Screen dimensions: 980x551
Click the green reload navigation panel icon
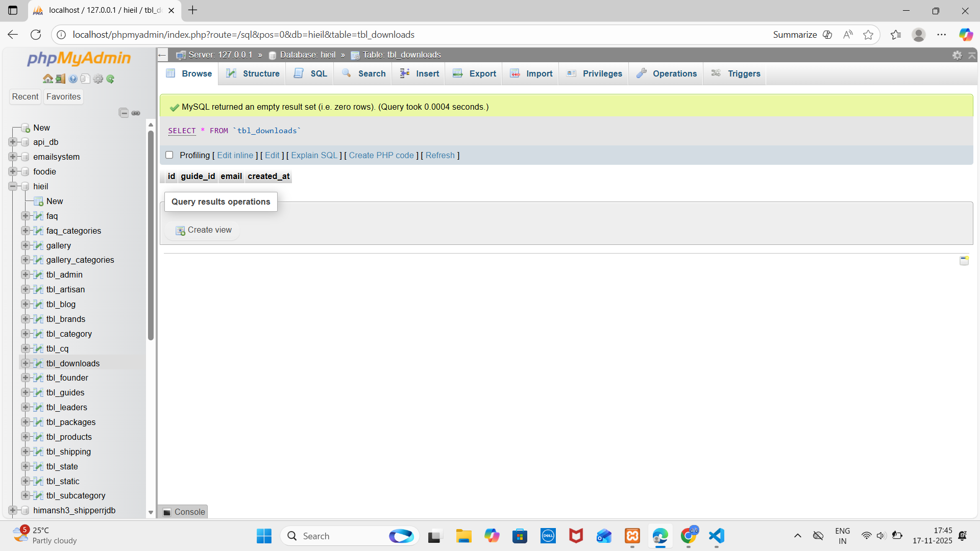click(x=110, y=79)
